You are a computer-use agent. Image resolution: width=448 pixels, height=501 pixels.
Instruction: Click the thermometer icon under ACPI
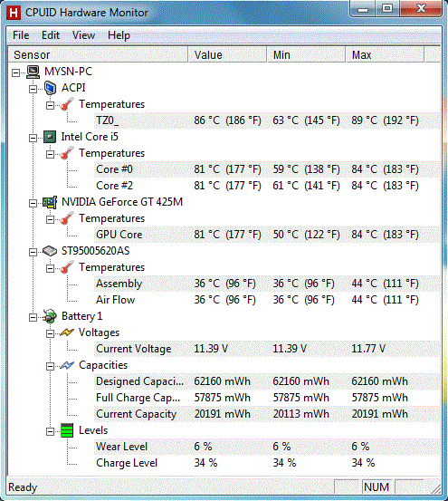tap(67, 104)
